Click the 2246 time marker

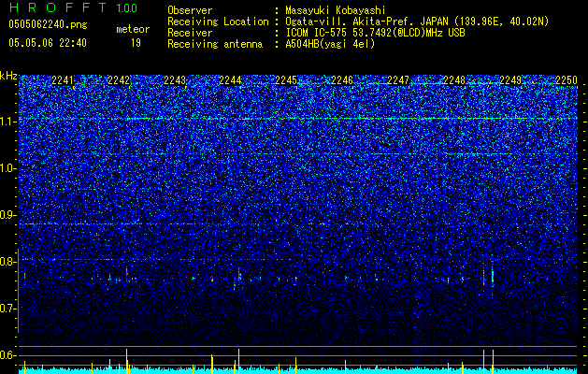[342, 80]
